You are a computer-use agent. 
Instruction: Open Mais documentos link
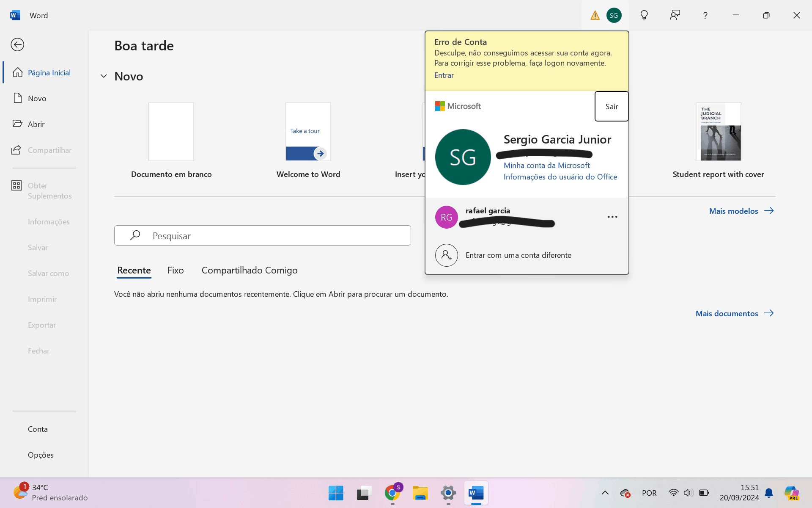pos(735,313)
